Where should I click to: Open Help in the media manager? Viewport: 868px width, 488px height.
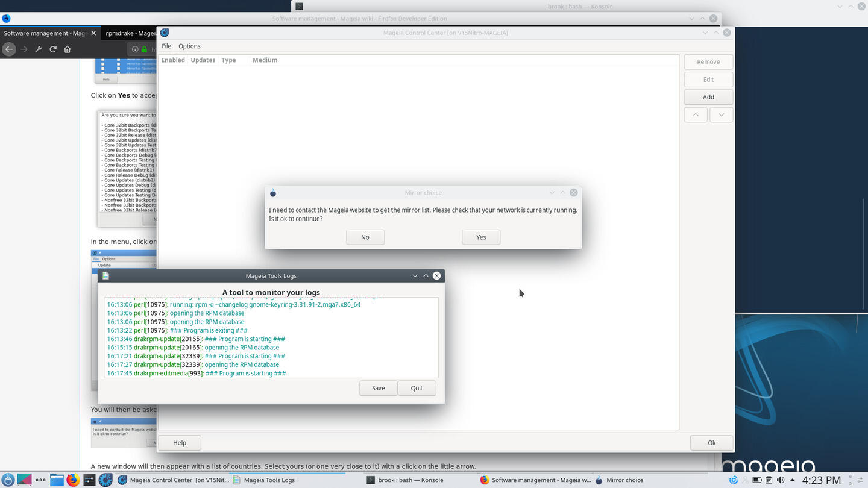click(180, 443)
